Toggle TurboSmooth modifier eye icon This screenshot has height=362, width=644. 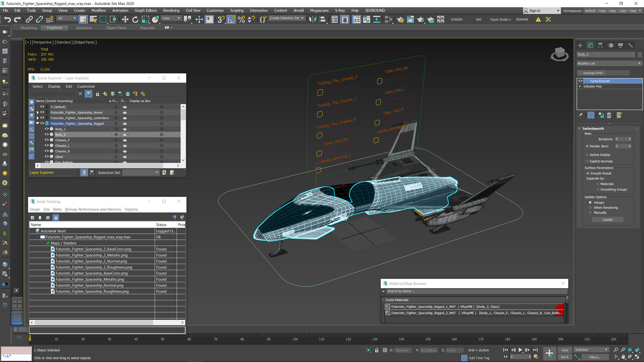click(581, 81)
